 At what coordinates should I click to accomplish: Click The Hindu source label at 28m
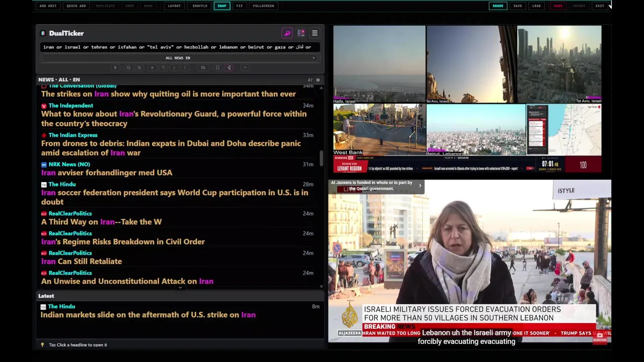click(62, 185)
